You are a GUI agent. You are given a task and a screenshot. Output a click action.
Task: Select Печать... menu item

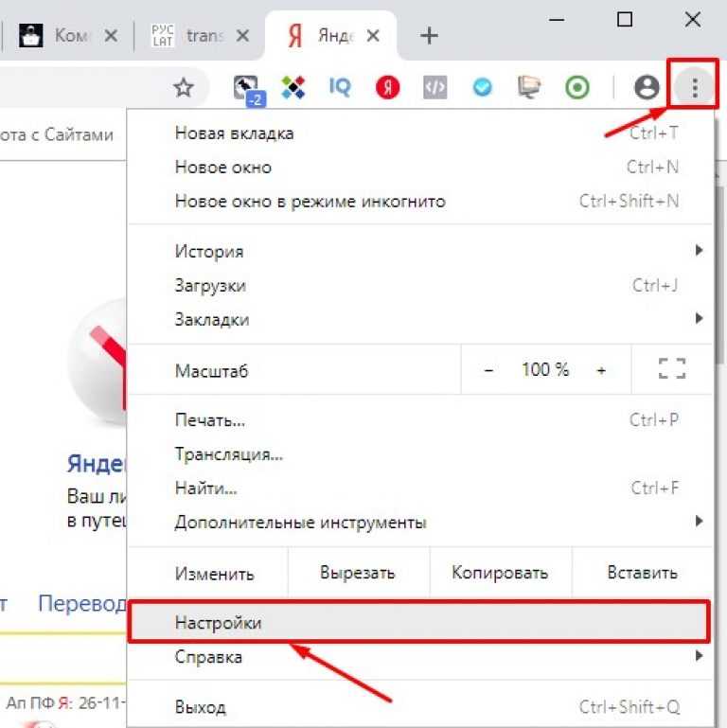pyautogui.click(x=420, y=419)
